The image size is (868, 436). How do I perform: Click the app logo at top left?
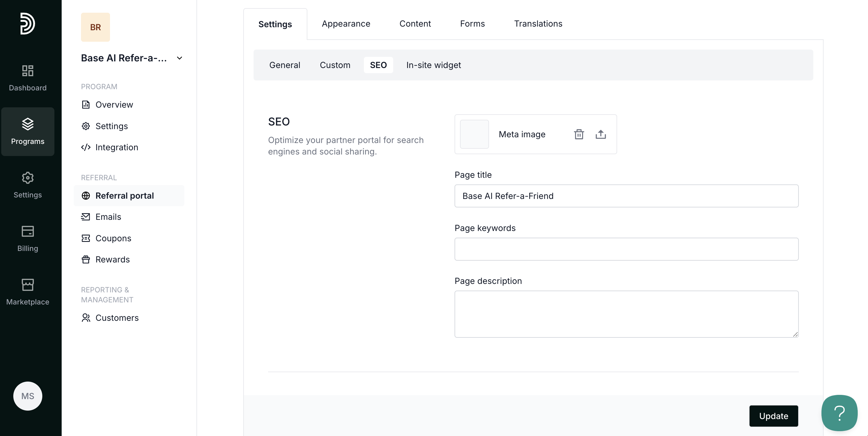[x=27, y=24]
